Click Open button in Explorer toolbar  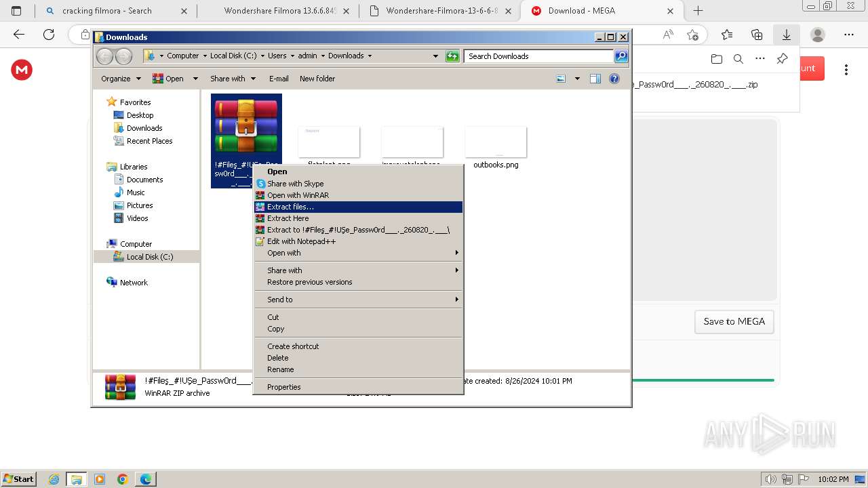pos(169,79)
